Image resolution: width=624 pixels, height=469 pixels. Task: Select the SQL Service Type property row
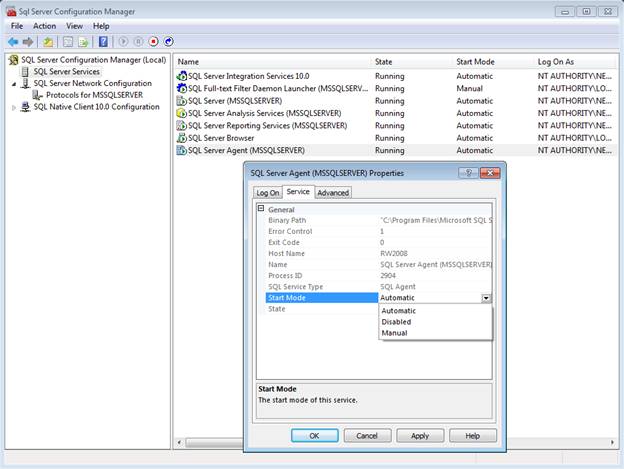378,287
